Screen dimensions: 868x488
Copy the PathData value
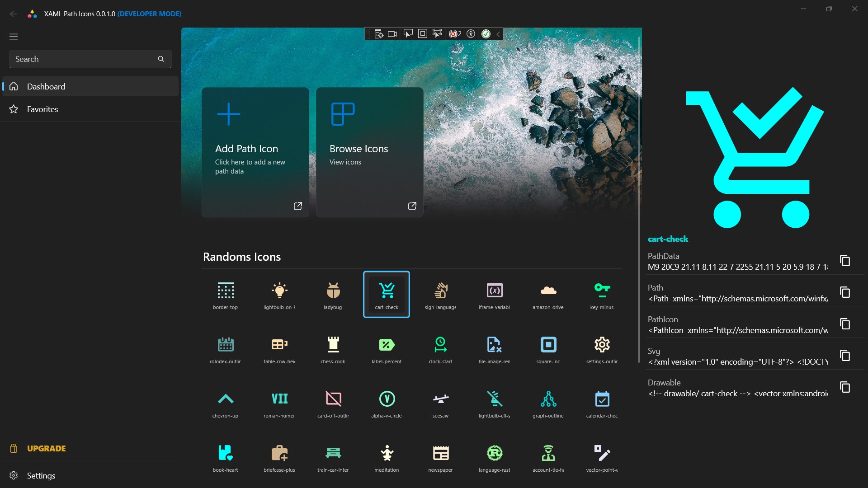tap(844, 261)
